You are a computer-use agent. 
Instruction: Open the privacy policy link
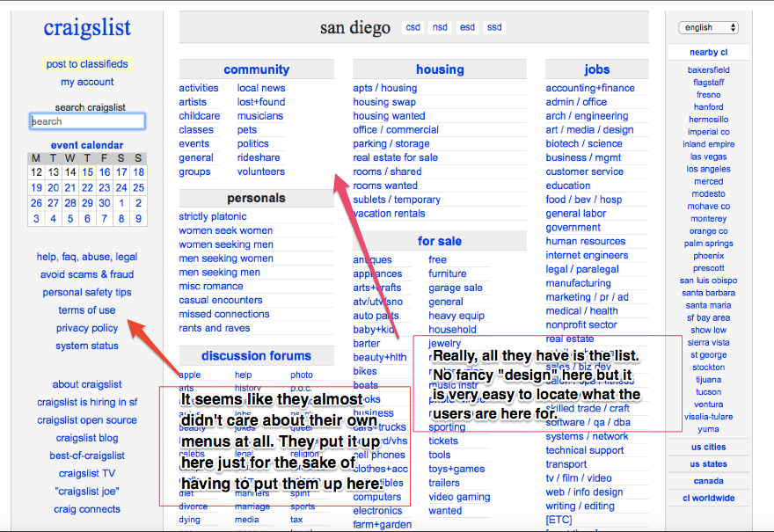[x=87, y=328]
